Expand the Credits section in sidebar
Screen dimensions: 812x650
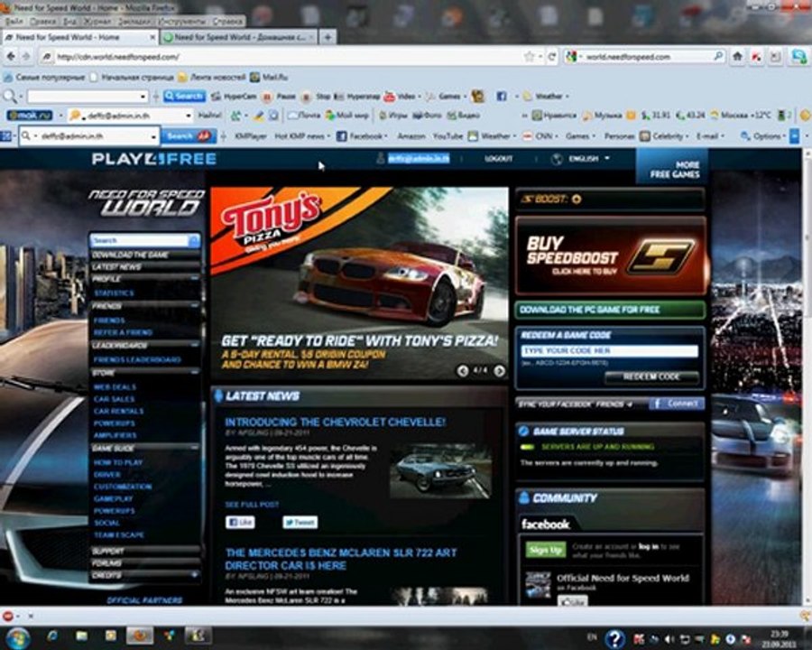[195, 575]
